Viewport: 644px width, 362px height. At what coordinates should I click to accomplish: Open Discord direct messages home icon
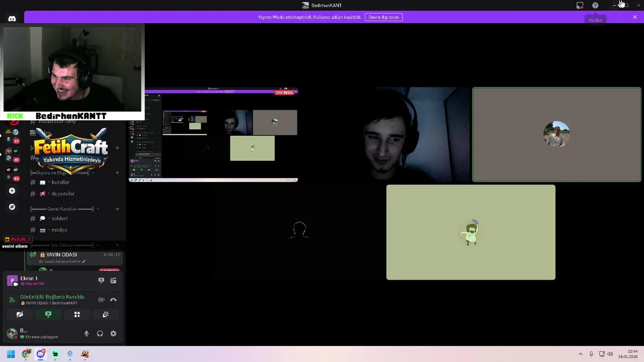pos(12,19)
